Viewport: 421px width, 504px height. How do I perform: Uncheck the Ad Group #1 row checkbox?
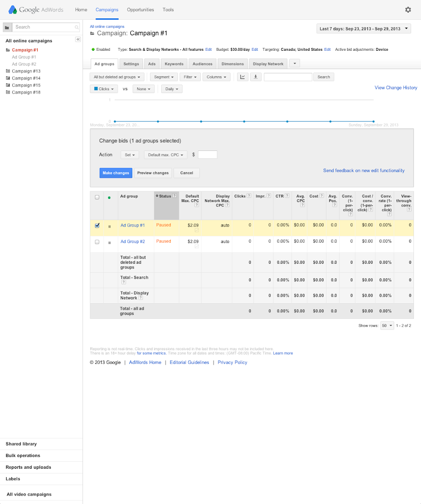[97, 225]
